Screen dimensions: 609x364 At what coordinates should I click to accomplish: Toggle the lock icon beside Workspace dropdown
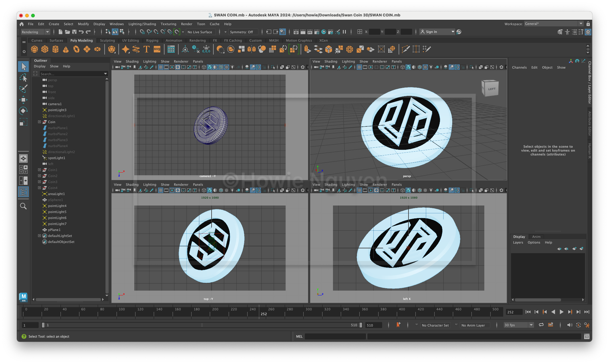[588, 24]
